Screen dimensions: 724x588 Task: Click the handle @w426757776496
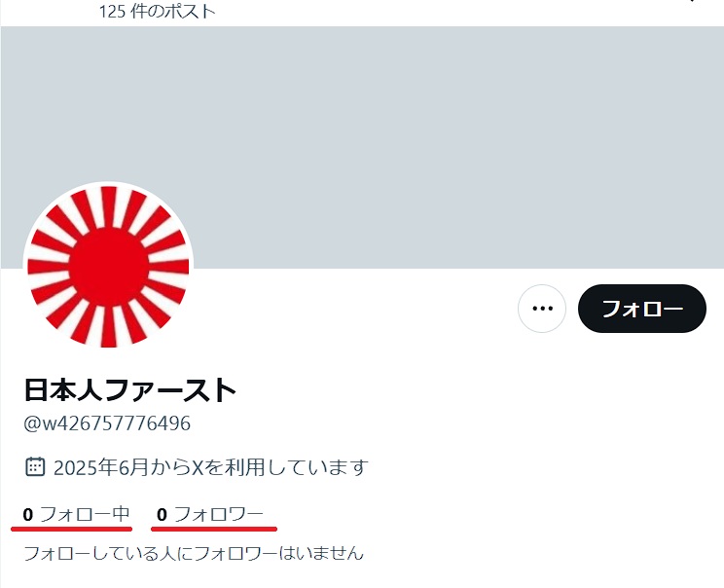[x=107, y=423]
